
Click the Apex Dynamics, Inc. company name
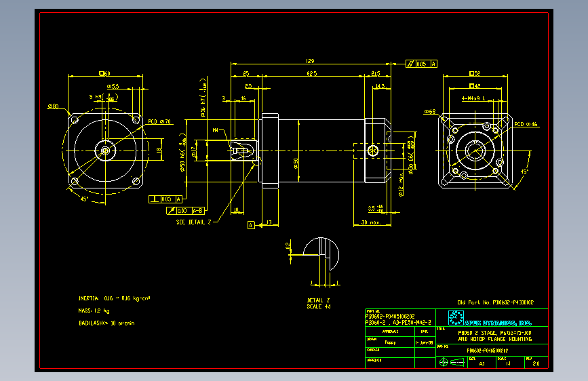point(498,323)
